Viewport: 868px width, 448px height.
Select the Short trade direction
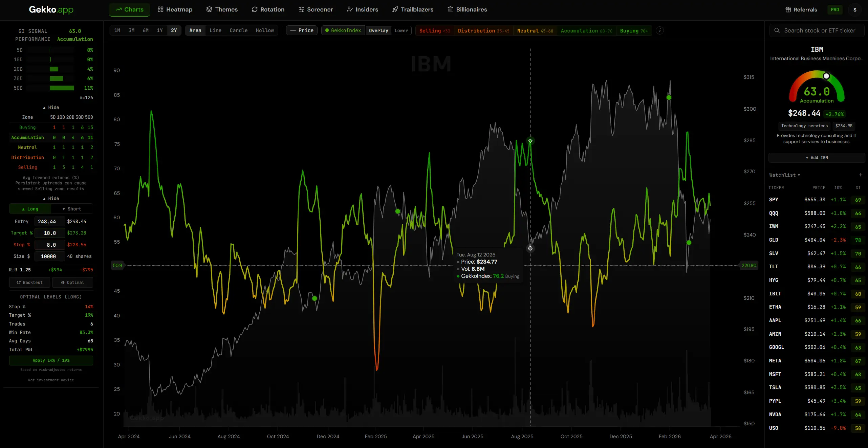click(72, 209)
